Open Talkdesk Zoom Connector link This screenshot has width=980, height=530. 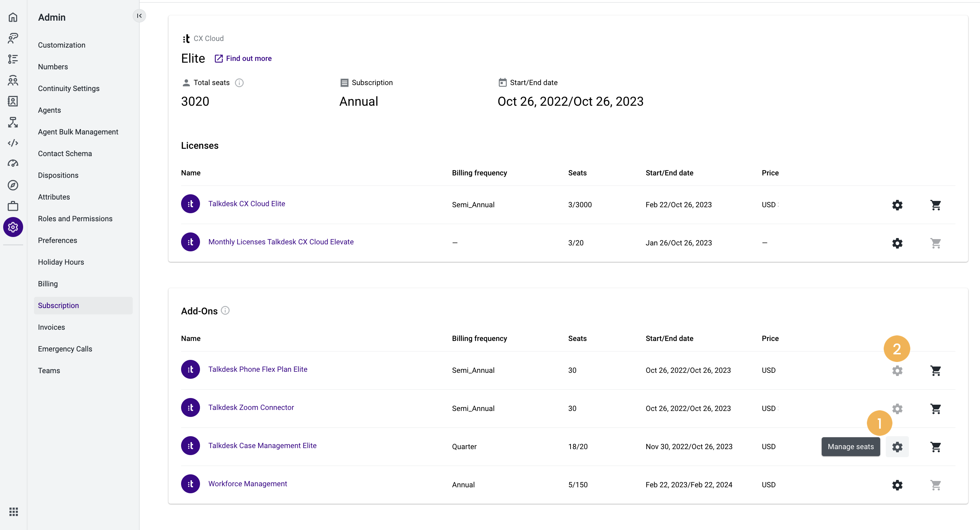point(251,407)
